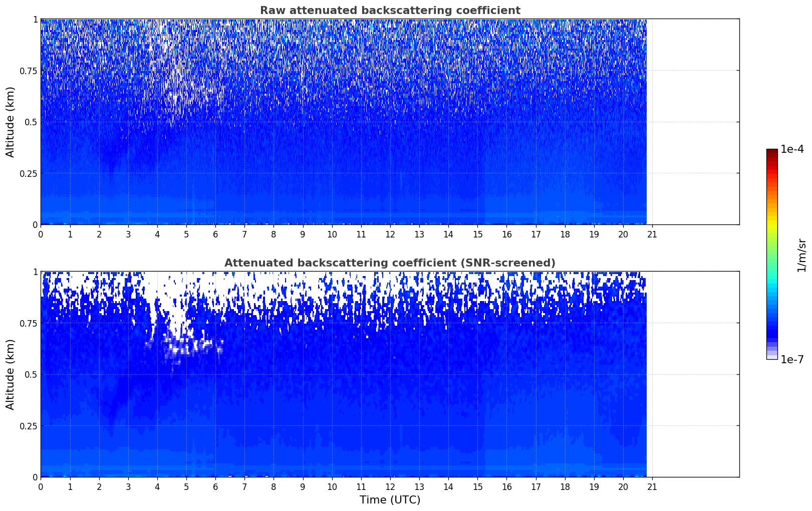Click 'Altitude (km)' label of the Raw plot
Viewport: 812px width, 511px height.
[11, 122]
